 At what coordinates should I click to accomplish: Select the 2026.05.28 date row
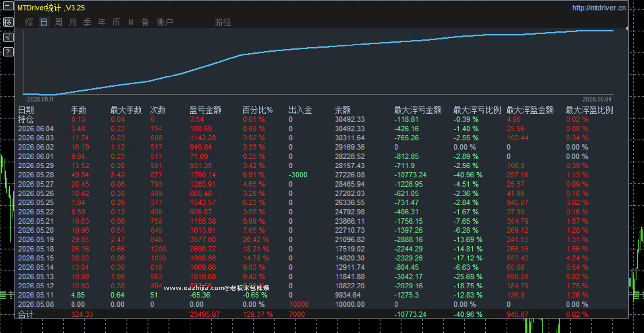(x=36, y=175)
